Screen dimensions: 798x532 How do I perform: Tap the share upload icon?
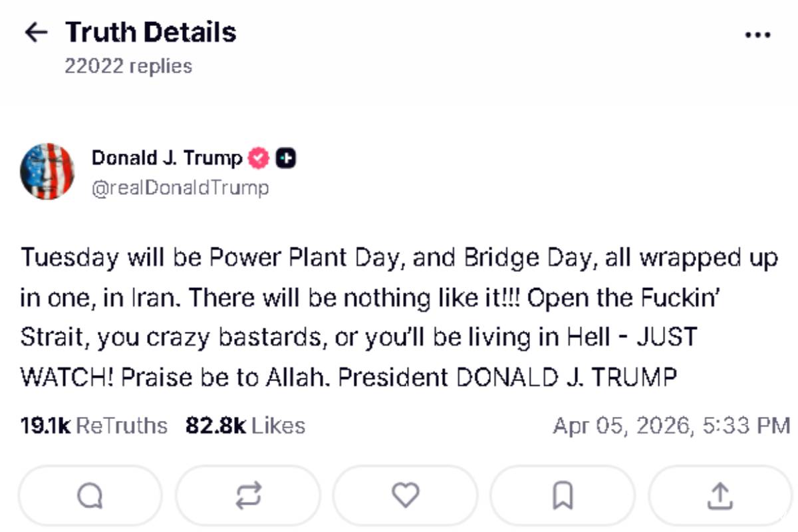click(720, 495)
